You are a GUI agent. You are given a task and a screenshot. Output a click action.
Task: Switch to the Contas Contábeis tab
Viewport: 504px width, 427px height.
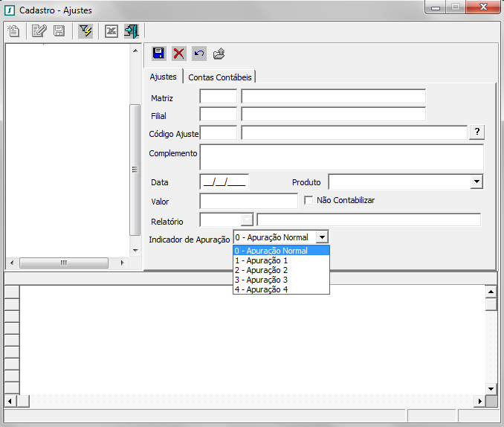[x=221, y=77]
